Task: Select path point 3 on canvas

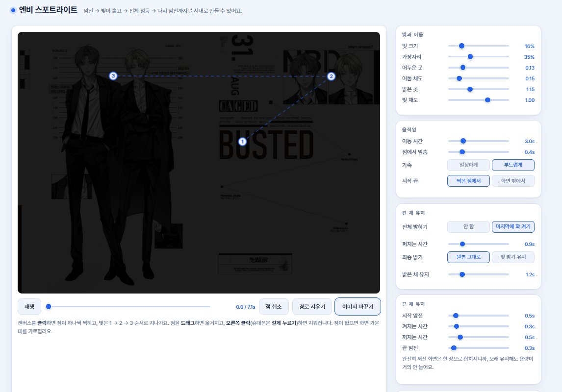Action: (113, 76)
